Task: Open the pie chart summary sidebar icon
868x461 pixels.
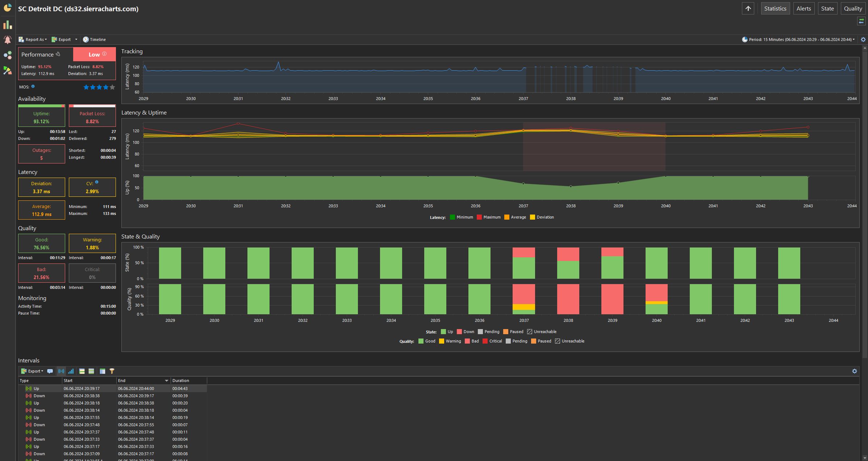Action: [8, 8]
